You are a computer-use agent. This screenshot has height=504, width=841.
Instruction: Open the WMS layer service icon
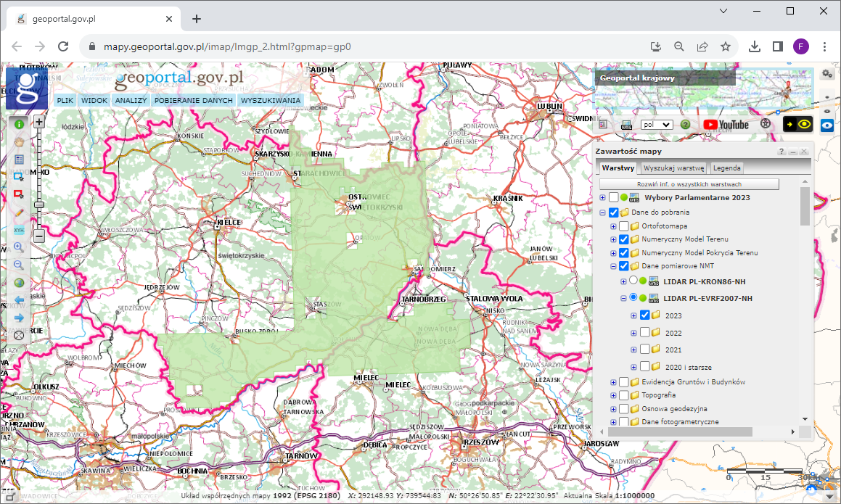pyautogui.click(x=626, y=125)
